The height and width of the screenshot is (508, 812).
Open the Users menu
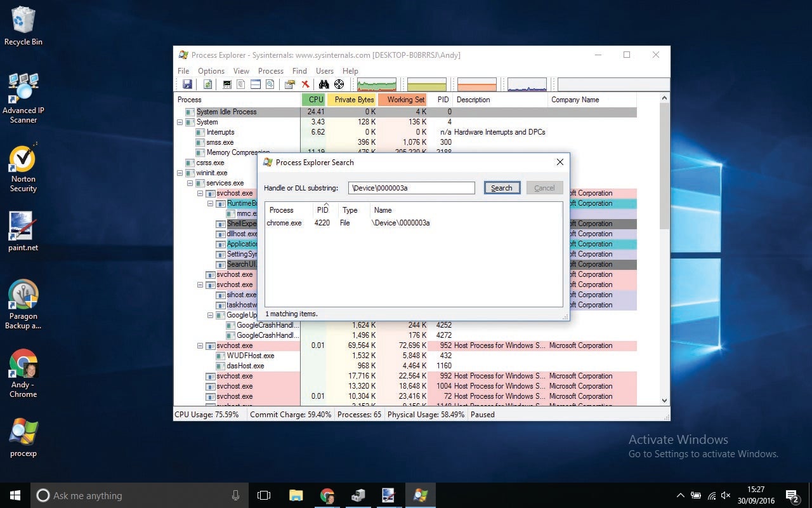click(x=325, y=71)
